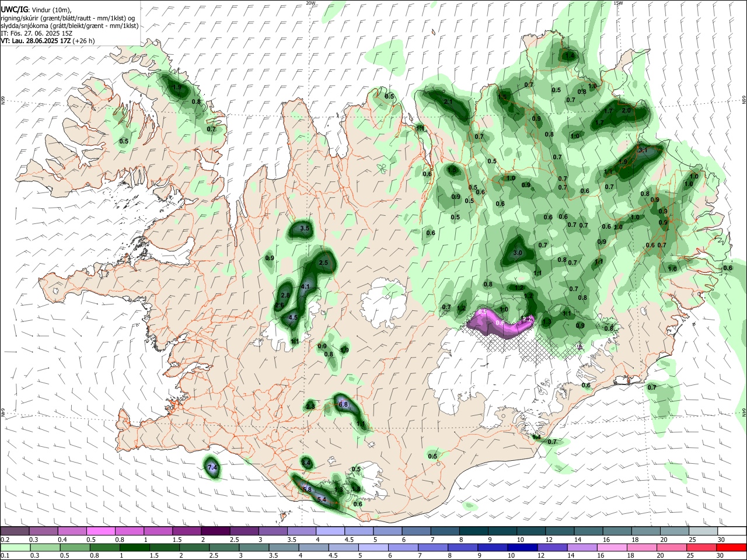The width and height of the screenshot is (747, 560).
Task: Click the '20W' longitude label
Action: 310,3
